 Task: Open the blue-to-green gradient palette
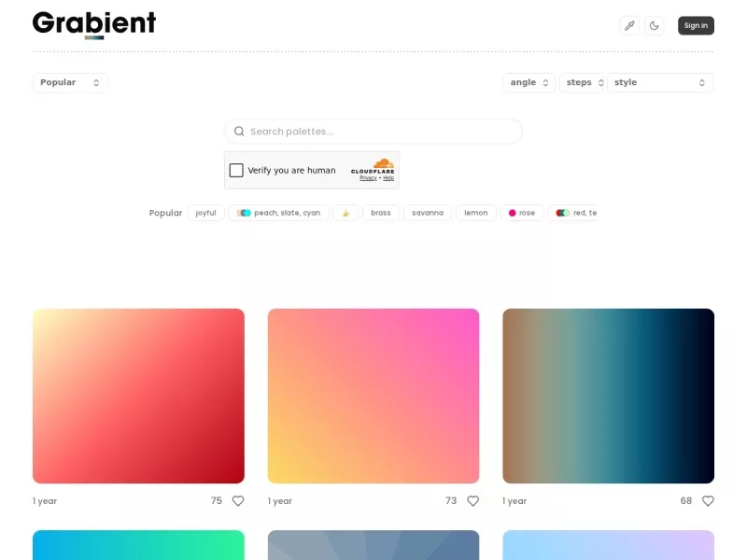[x=138, y=545]
